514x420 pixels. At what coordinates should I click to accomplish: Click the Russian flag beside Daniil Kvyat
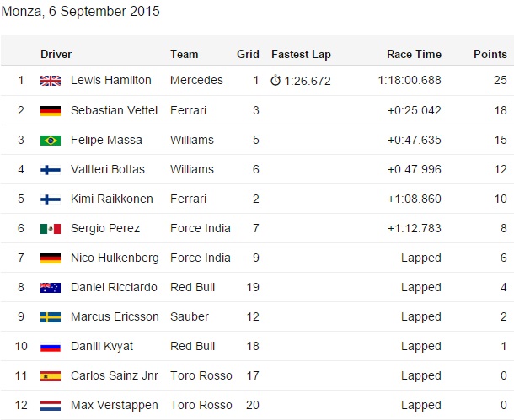[51, 347]
